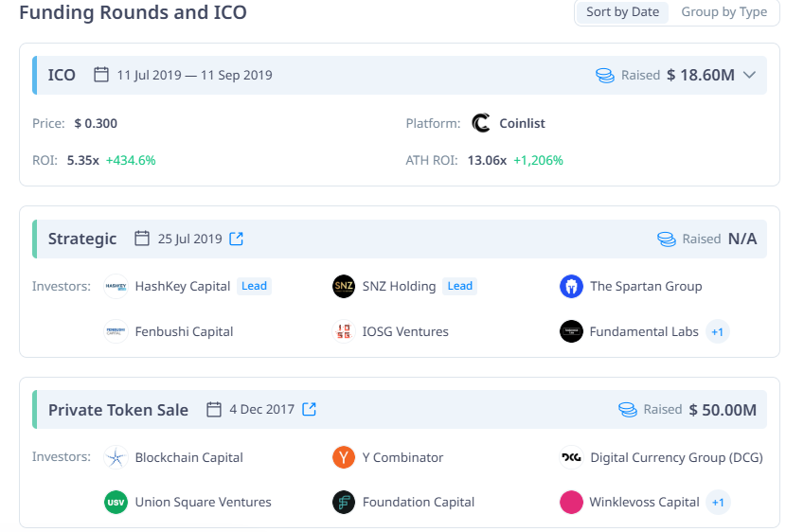Show more Private Token Sale investors via +1

[718, 503]
